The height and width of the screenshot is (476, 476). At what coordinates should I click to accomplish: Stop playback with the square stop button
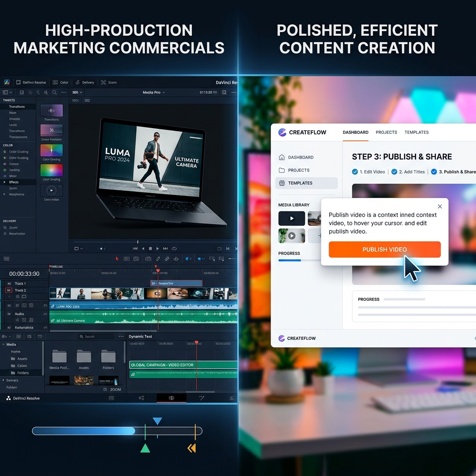pos(150,249)
